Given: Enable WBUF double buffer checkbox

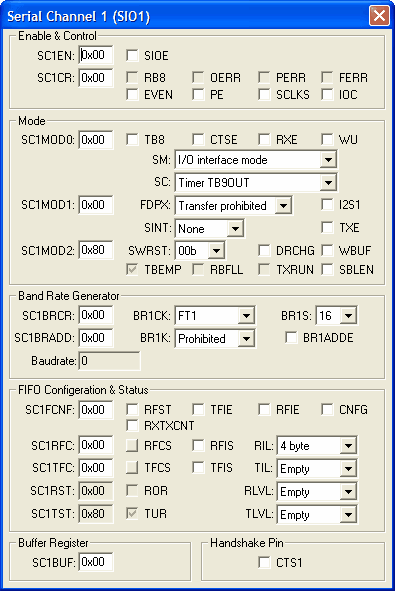Looking at the screenshot, I should pos(327,250).
